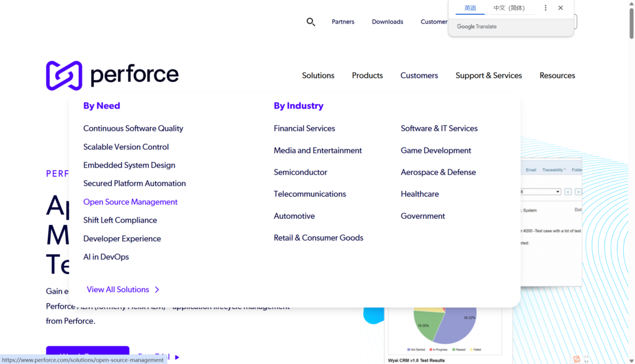The width and height of the screenshot is (635, 364).
Task: Open the Solutions menu
Action: pyautogui.click(x=318, y=76)
